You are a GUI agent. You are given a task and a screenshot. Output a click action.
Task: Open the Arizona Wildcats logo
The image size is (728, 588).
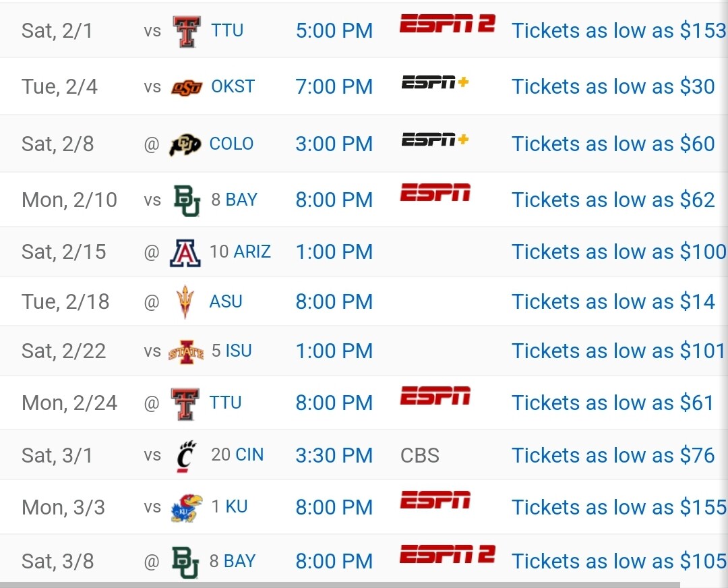tap(185, 253)
